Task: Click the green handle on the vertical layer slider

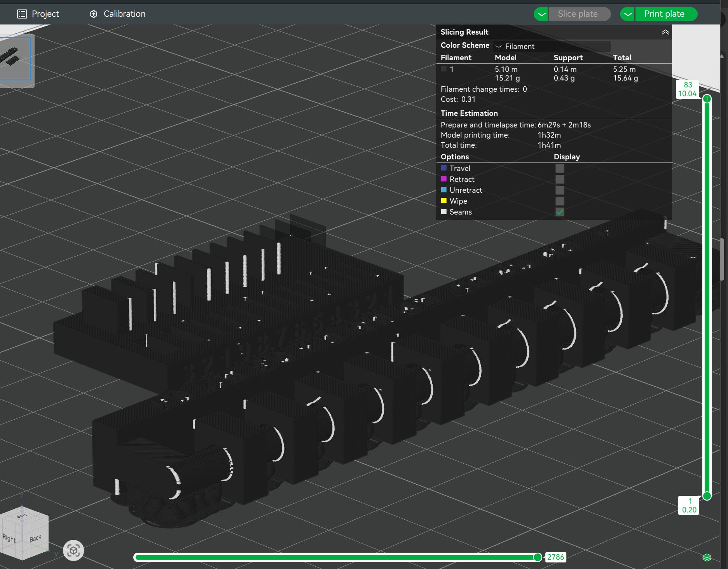Action: [x=706, y=495]
